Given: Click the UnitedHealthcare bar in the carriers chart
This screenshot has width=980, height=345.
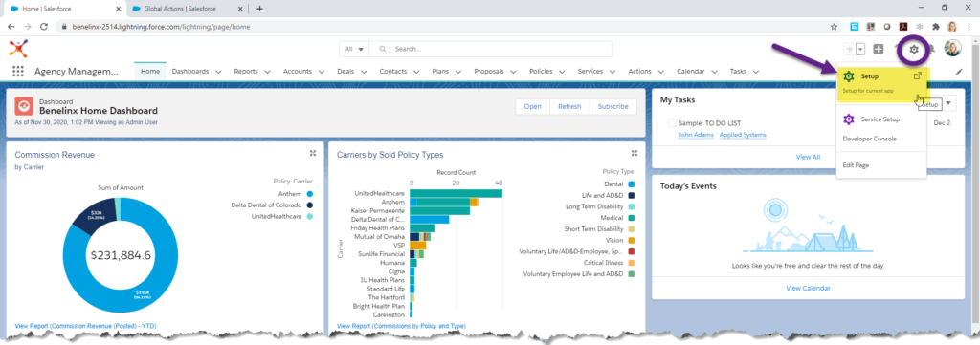Looking at the screenshot, I should 457,193.
